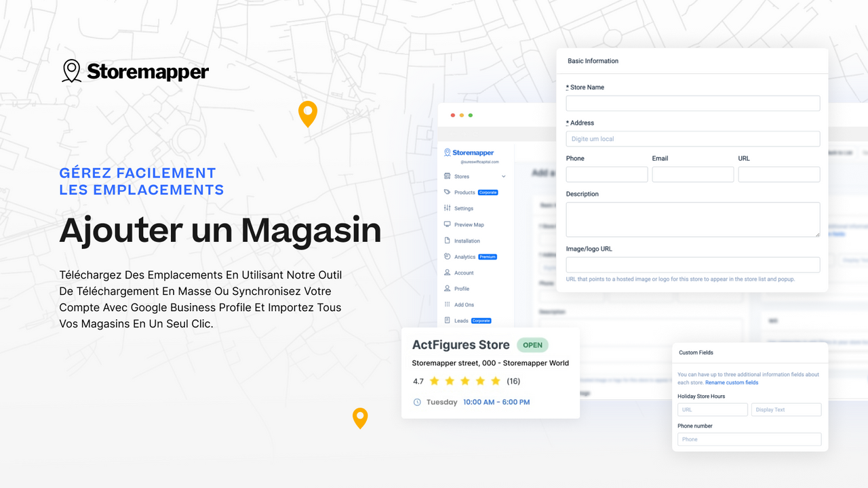Click the Display Text input field
This screenshot has height=488, width=868.
(787, 409)
